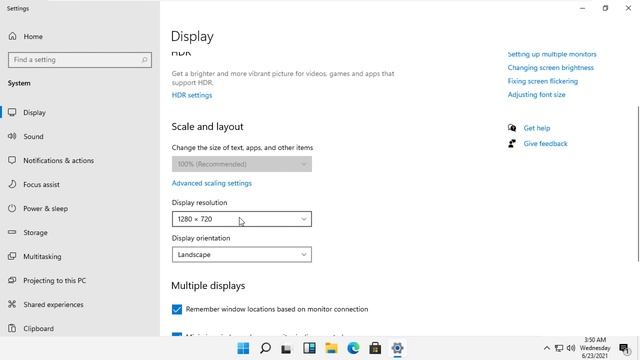
Task: Open the Windows Start menu
Action: coord(243,348)
